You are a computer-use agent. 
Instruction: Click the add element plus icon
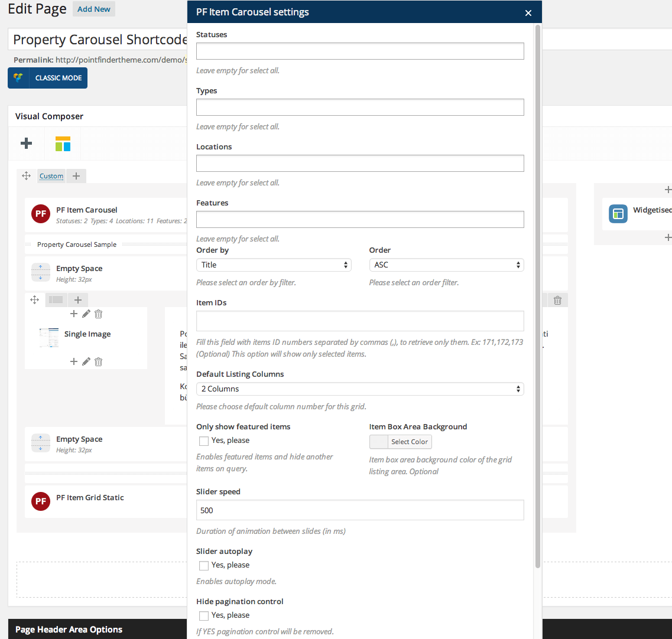coord(26,144)
